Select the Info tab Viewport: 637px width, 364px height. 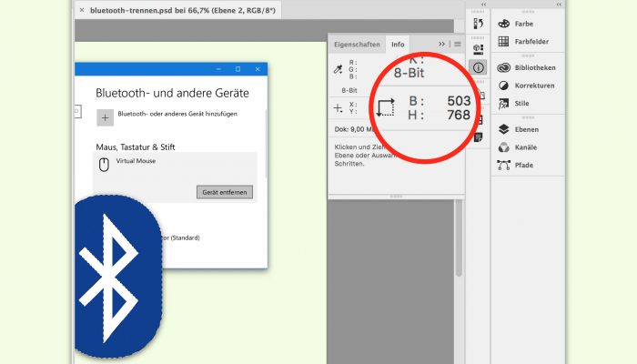coord(398,45)
